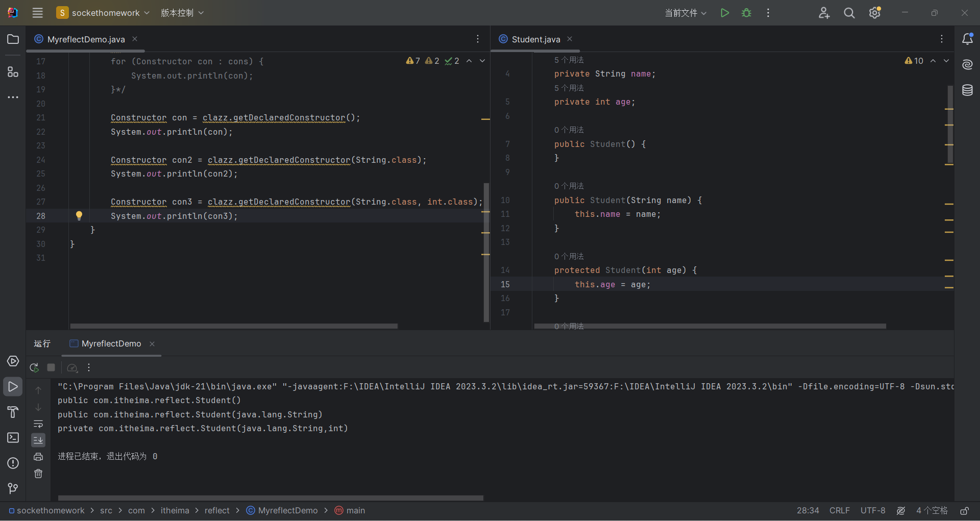Navigate down the stack trace arrow

coord(38,407)
